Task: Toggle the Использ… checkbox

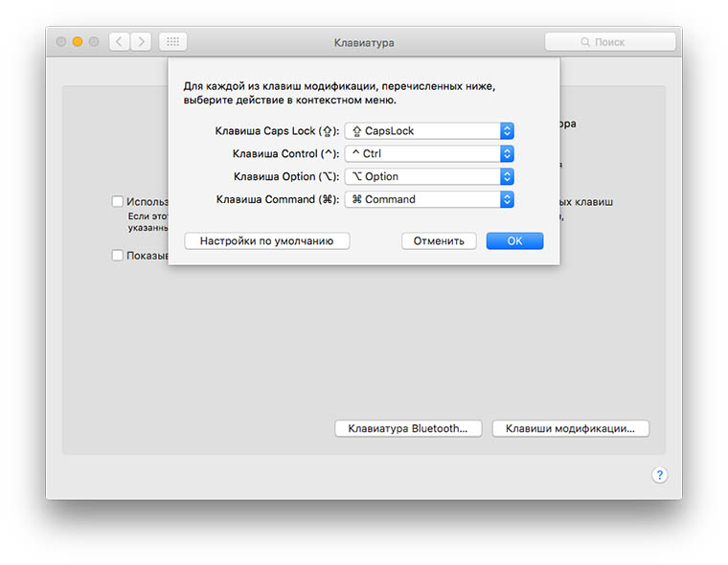Action: coord(118,201)
